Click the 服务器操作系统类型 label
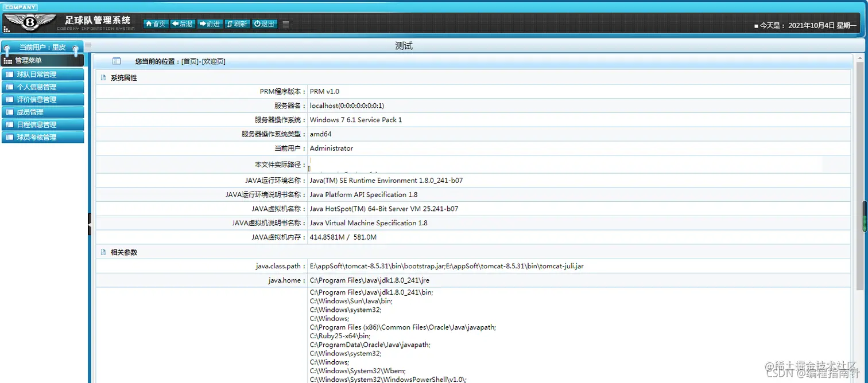The height and width of the screenshot is (383, 868). (274, 134)
